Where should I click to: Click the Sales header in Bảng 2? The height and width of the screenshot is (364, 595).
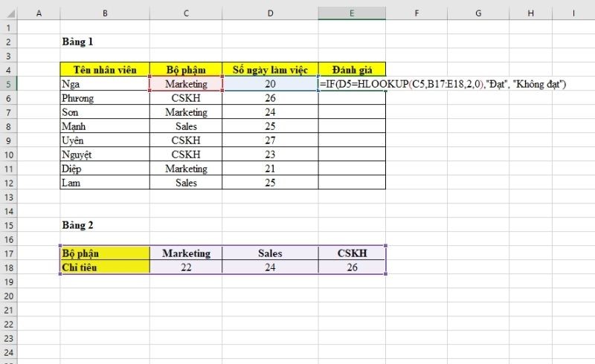270,253
